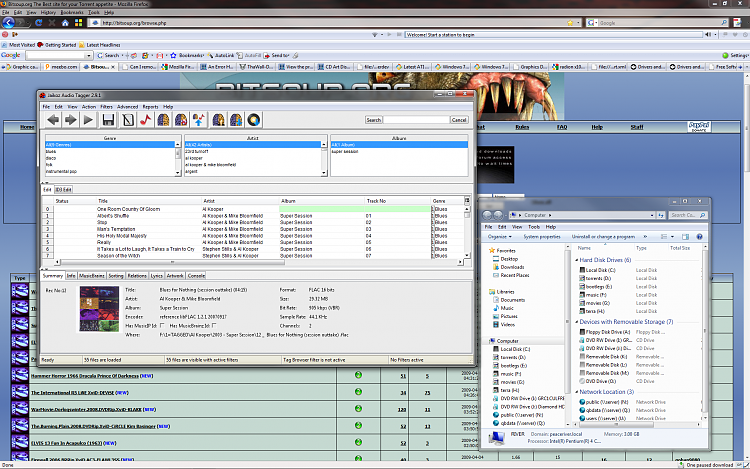The height and width of the screenshot is (469, 750).
Task: Click the help question mark icon in Explorer
Action: click(699, 237)
